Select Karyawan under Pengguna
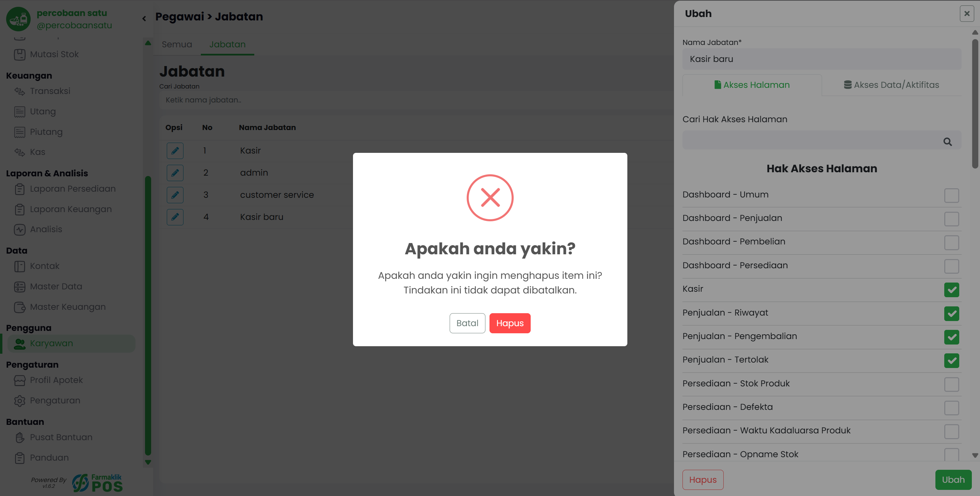 (71, 343)
